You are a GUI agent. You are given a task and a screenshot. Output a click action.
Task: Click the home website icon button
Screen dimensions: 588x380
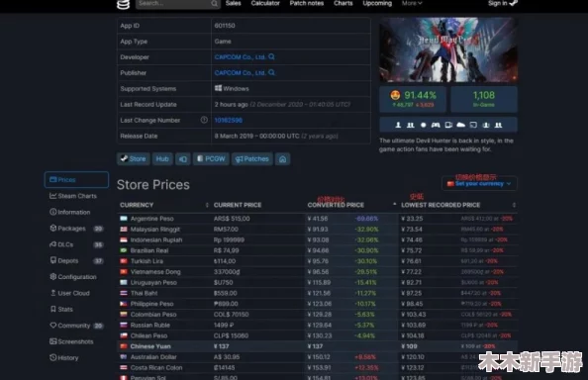282,159
